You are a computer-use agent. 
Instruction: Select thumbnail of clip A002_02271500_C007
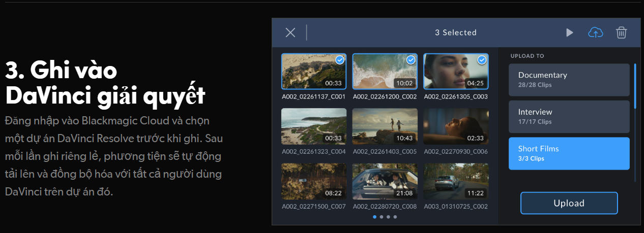coord(314,181)
